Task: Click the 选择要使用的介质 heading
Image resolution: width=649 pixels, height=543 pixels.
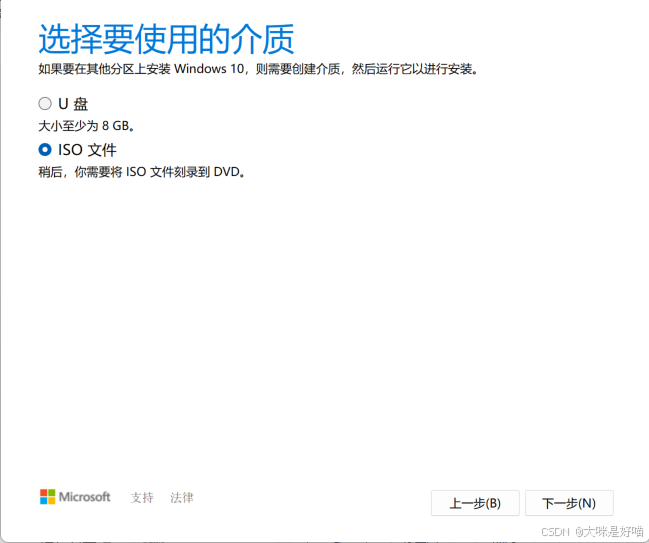Action: [x=166, y=39]
